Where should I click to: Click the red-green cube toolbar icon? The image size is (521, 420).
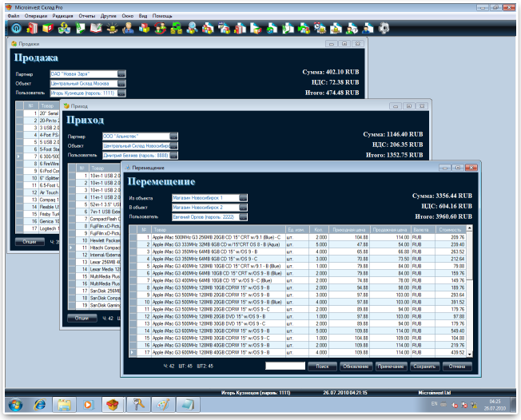[48, 28]
